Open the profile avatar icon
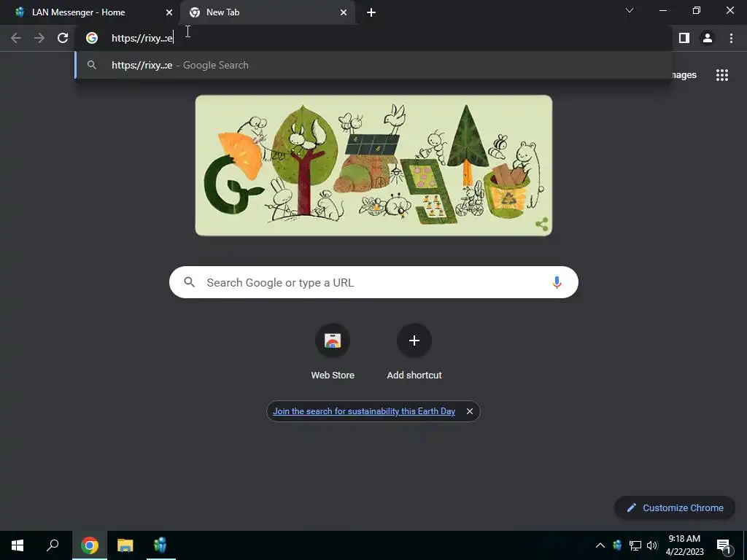Image resolution: width=747 pixels, height=560 pixels. pos(708,38)
